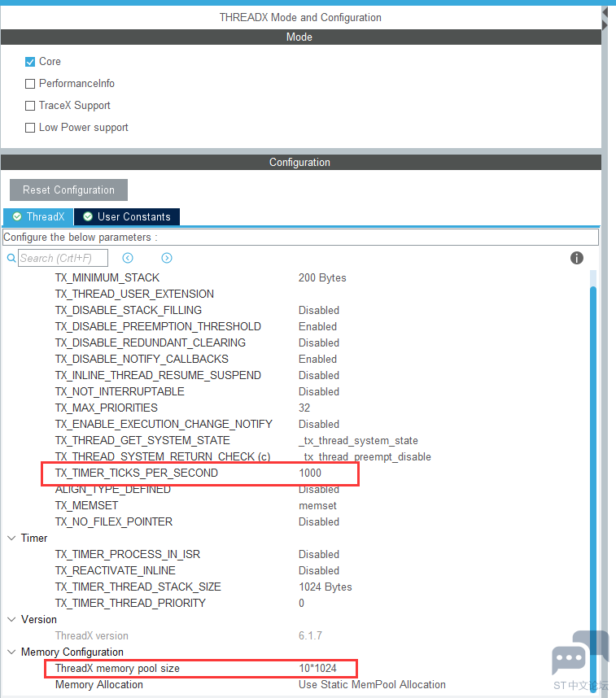Switch to the ThreadX tab
Viewport: 616px width, 698px height.
[x=38, y=216]
